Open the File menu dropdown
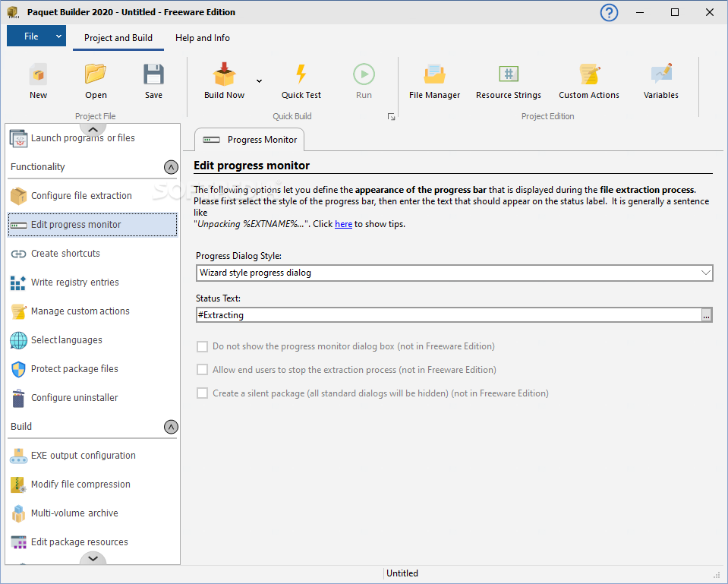 pyautogui.click(x=36, y=36)
